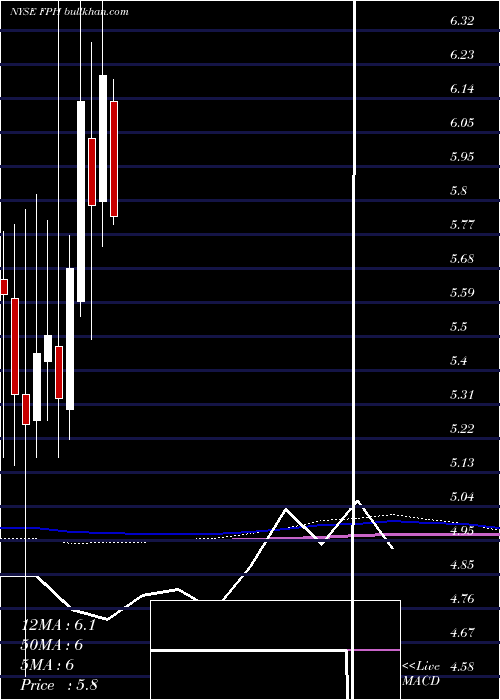Click the Price : 5.8 readout
Screen dimensions: 500x700
click(x=59, y=685)
